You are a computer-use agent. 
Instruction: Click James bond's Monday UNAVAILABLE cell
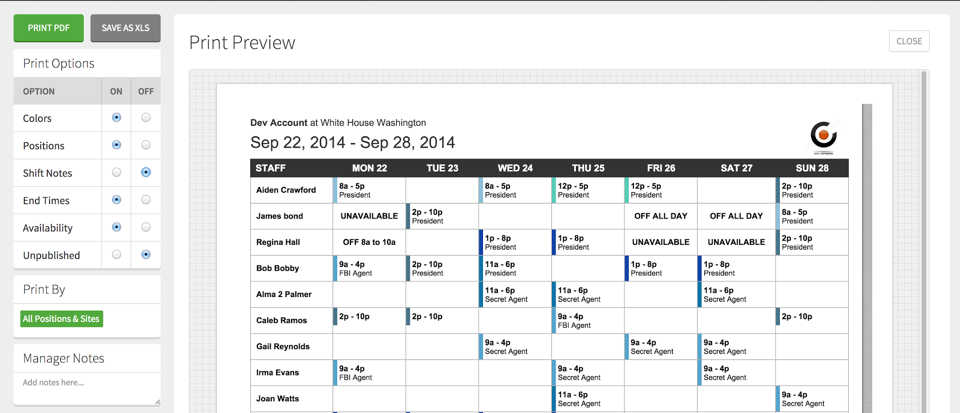tap(369, 216)
